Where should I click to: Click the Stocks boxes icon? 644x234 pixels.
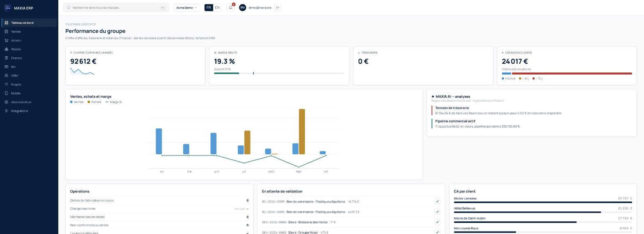coord(7,49)
